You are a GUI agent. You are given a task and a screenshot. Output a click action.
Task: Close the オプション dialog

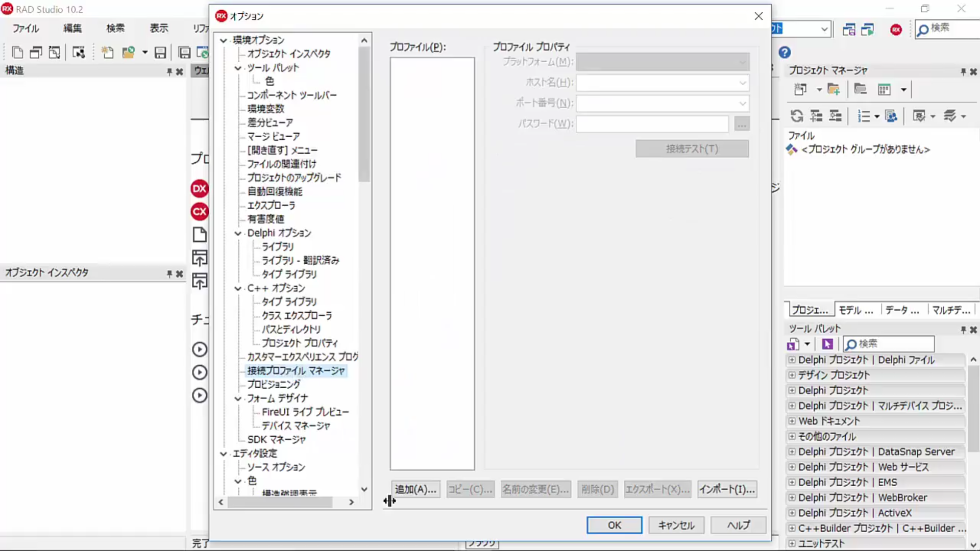pos(758,16)
